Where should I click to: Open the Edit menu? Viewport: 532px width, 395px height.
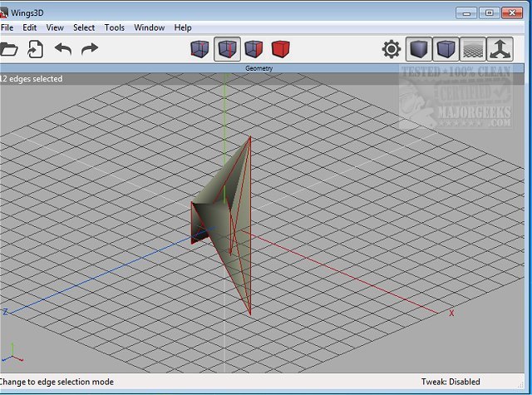(x=30, y=27)
